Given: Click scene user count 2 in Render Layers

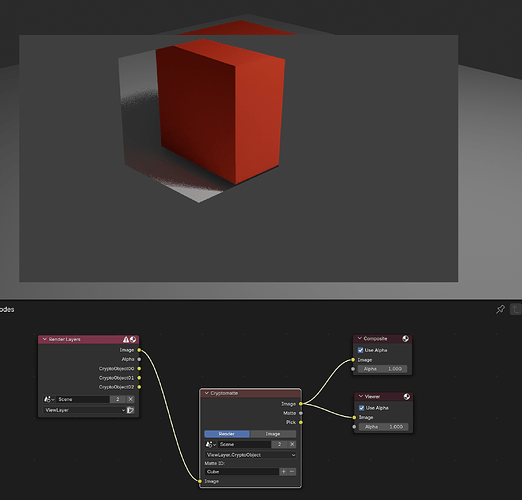Looking at the screenshot, I should [118, 399].
